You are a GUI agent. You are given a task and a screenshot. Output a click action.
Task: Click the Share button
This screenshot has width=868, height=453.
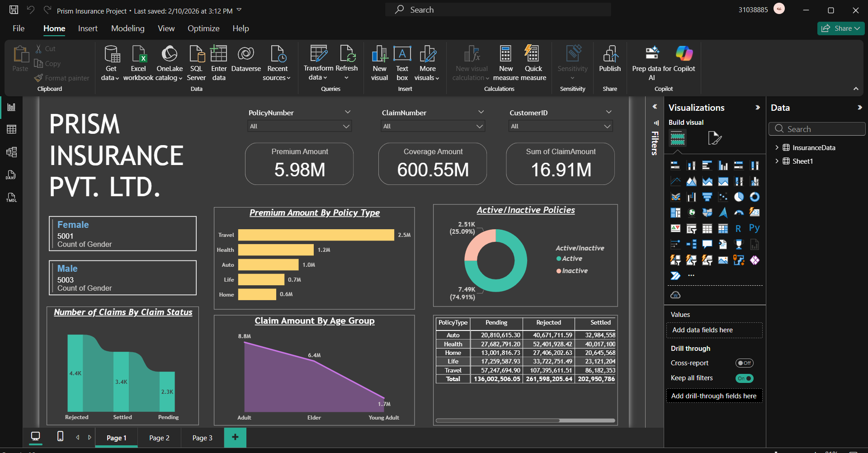pyautogui.click(x=840, y=28)
